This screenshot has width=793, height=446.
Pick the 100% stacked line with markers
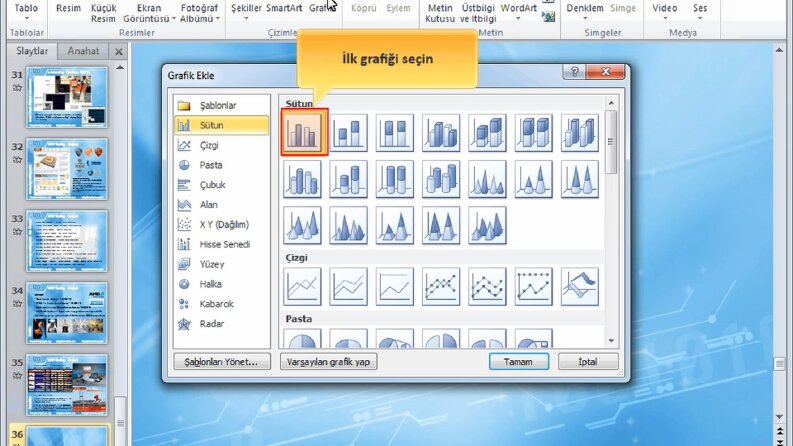[x=534, y=287]
